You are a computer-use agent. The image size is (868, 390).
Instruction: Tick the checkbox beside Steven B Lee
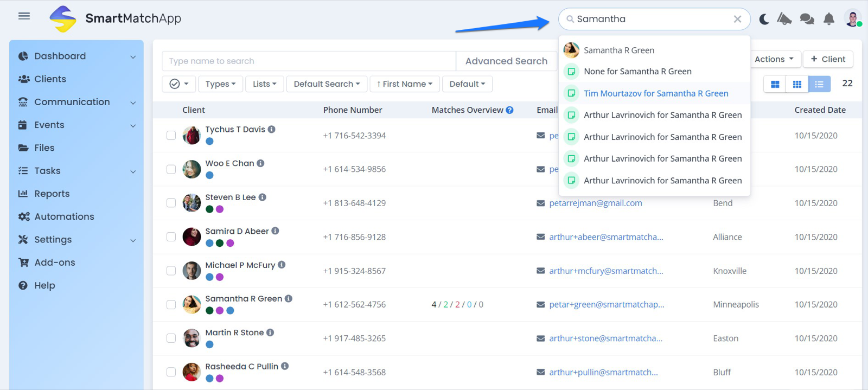(x=171, y=203)
